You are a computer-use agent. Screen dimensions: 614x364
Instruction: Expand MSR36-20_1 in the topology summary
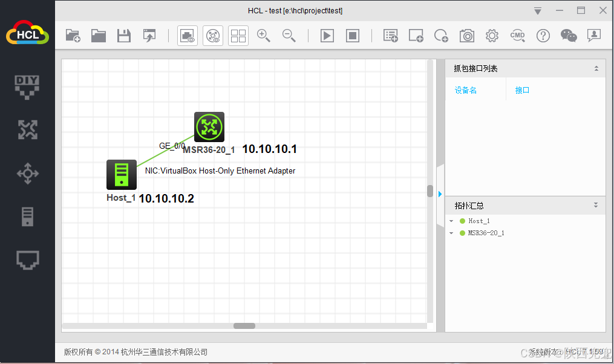451,233
